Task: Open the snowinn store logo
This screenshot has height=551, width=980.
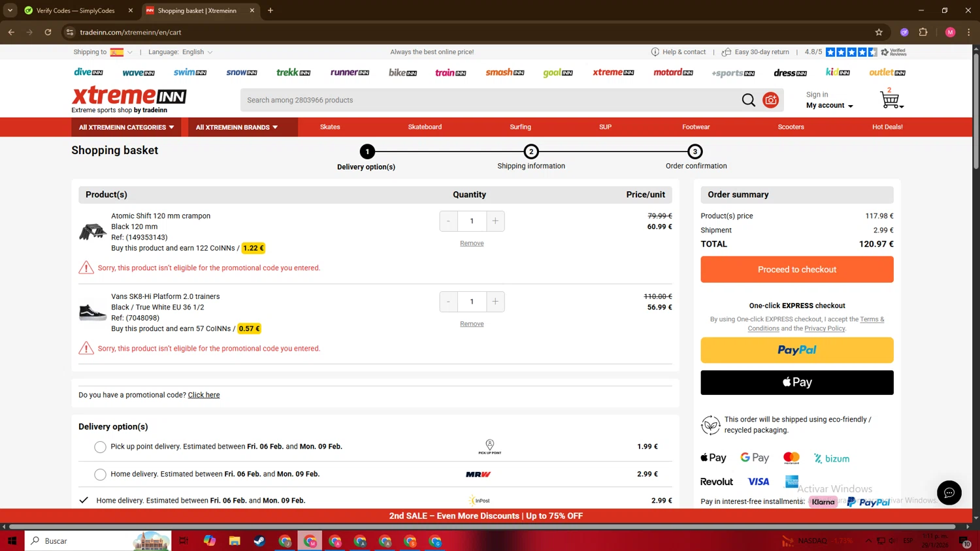Action: coord(242,72)
